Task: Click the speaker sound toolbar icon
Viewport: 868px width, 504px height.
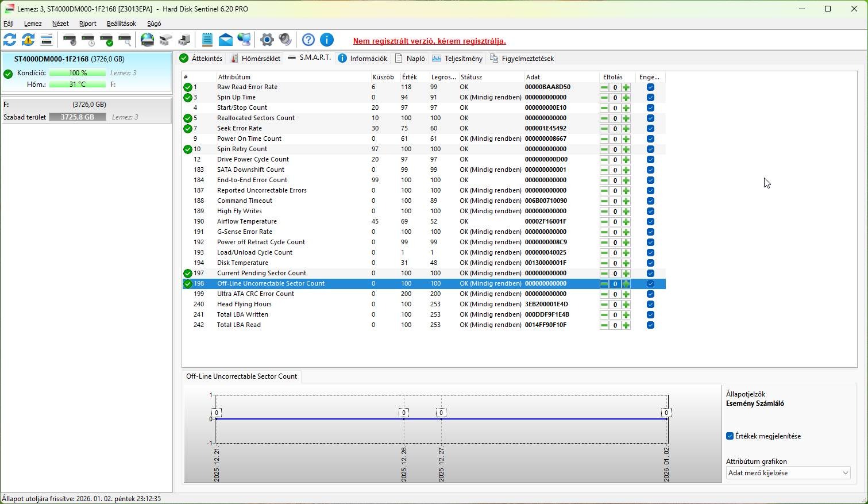Action: (x=286, y=40)
